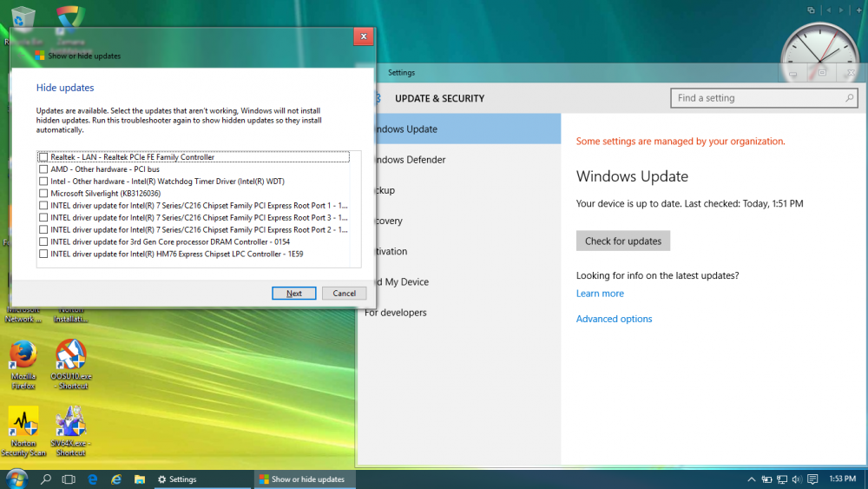Check PCI Express Root Port 2 update
Viewport: 868px width, 489px height.
click(x=43, y=230)
